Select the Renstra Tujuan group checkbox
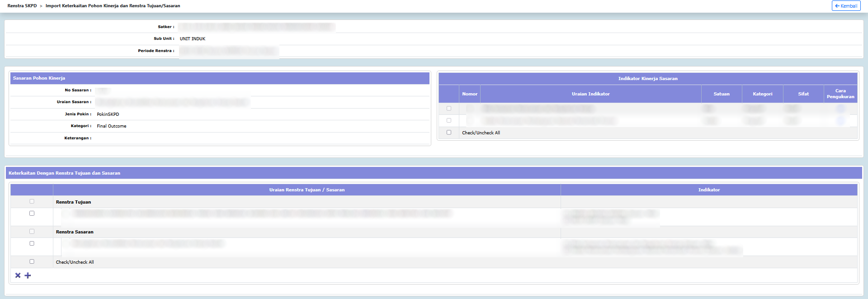 32,202
